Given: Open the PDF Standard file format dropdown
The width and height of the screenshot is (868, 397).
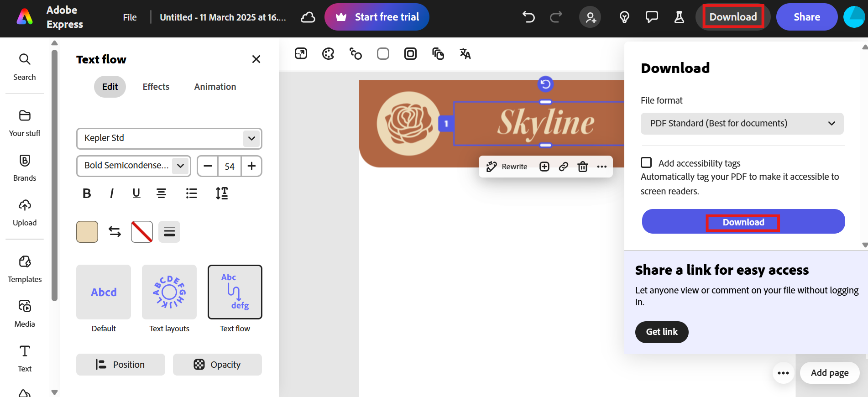Looking at the screenshot, I should pyautogui.click(x=742, y=124).
